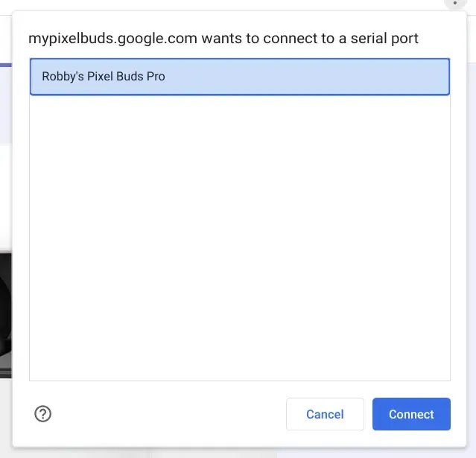476x458 pixels.
Task: Click the mypixelbuds.google.com dialog title text
Action: coord(223,36)
